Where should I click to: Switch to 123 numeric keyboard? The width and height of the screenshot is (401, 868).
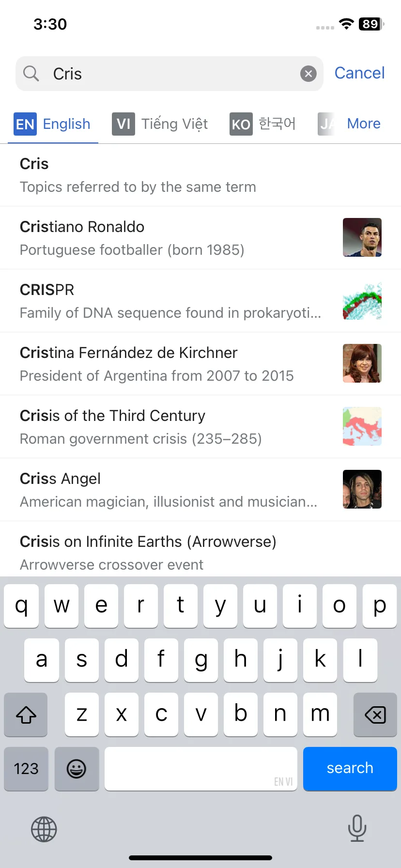pos(26,769)
